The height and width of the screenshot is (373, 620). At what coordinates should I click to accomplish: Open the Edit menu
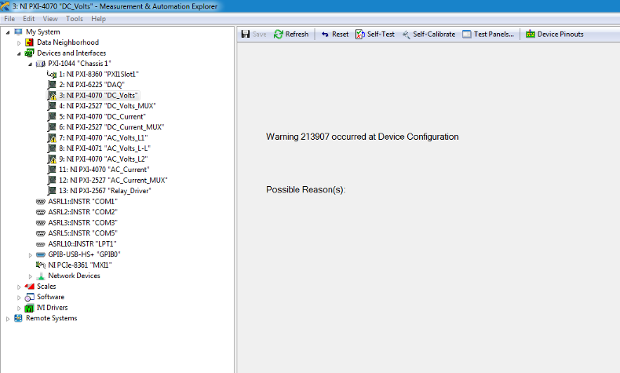point(28,19)
